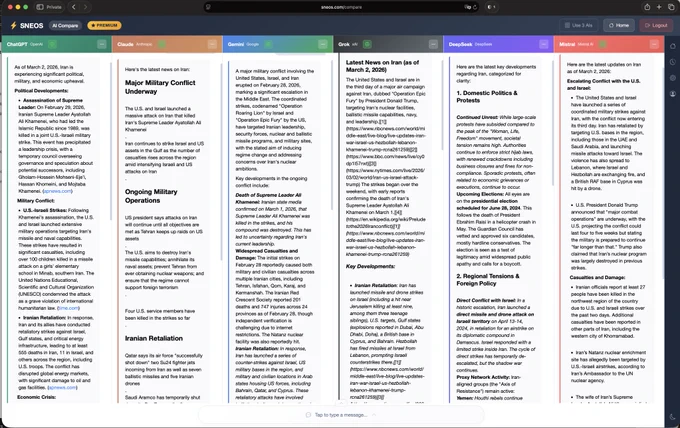Collapse the Claude column with minus button

(x=212, y=44)
